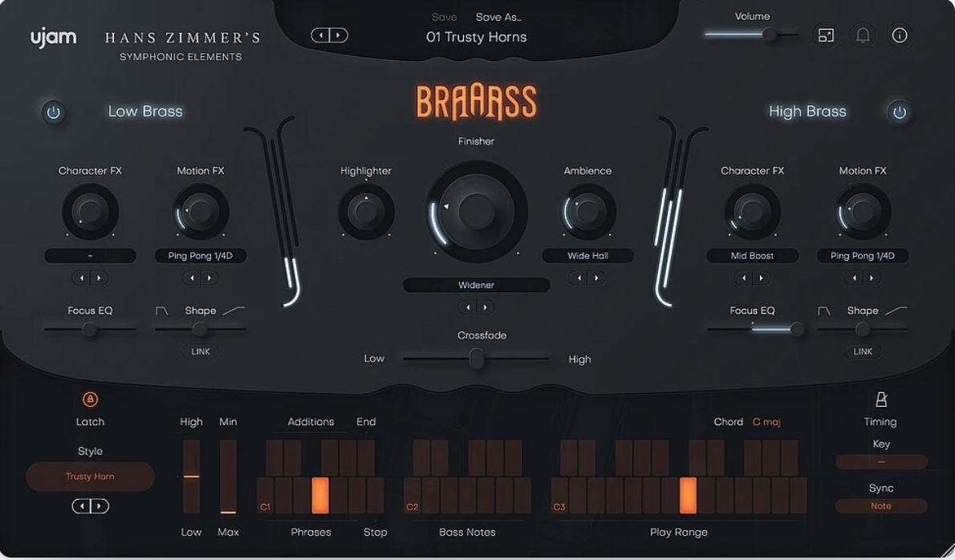Click the lit orange Play Range key

(688, 496)
